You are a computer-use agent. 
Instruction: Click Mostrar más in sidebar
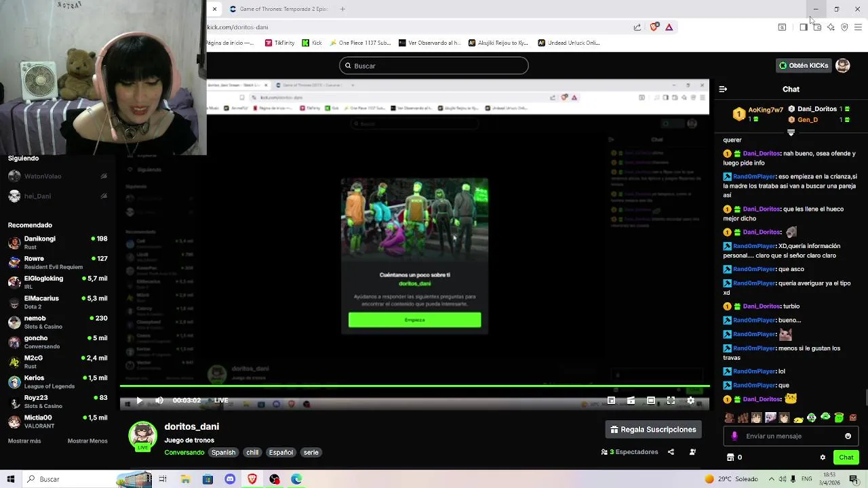[24, 441]
